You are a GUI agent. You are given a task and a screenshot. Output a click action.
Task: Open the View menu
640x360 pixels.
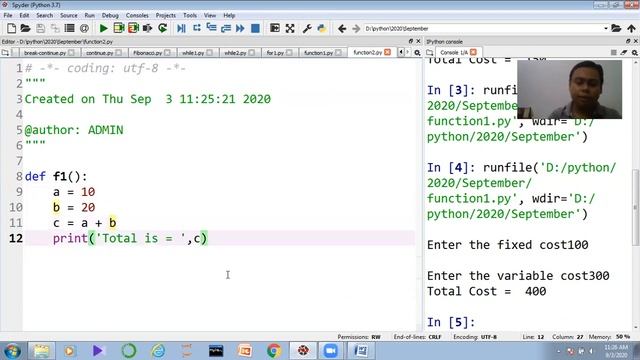tap(210, 16)
